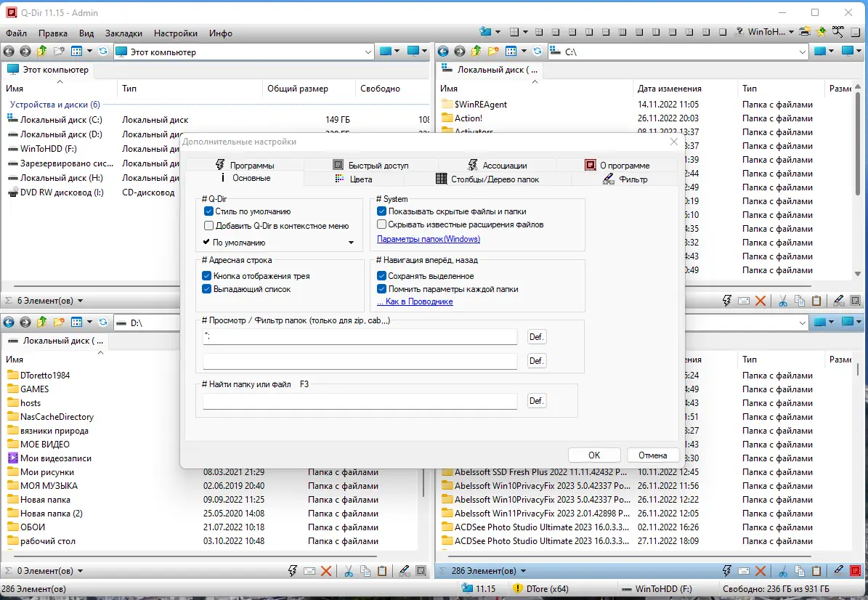The height and width of the screenshot is (600, 868).
Task: Click the zoom magnifier icon in toolbar
Action: coord(838,32)
